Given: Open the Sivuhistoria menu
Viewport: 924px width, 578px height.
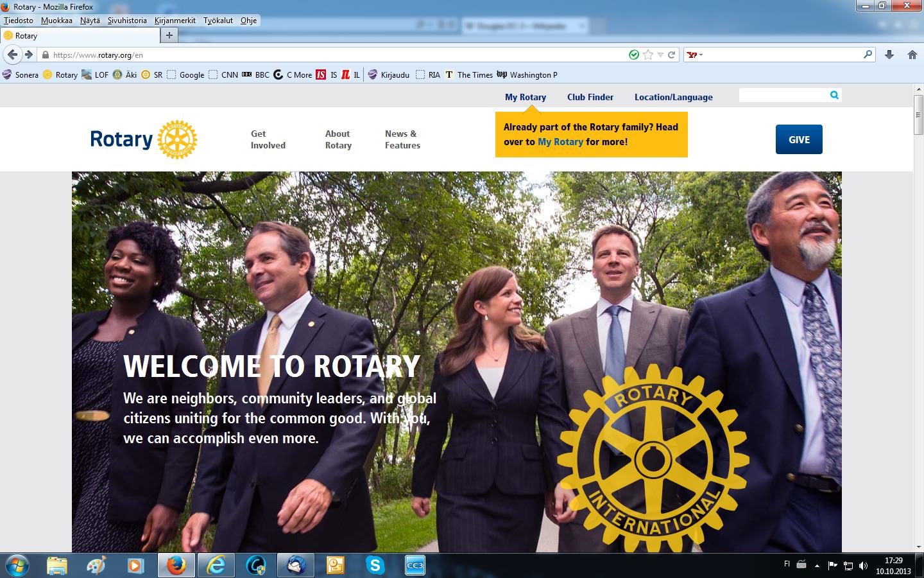Looking at the screenshot, I should coord(127,20).
